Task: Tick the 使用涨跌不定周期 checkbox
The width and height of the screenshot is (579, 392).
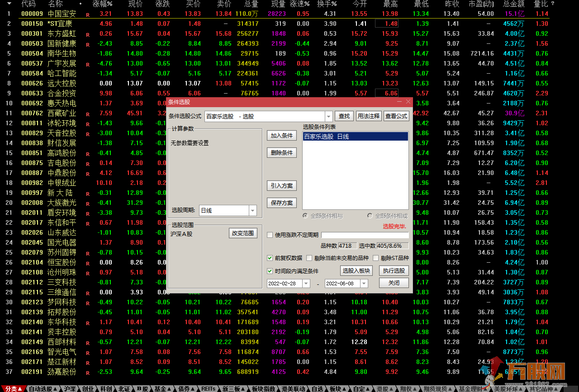Action: [x=270, y=235]
